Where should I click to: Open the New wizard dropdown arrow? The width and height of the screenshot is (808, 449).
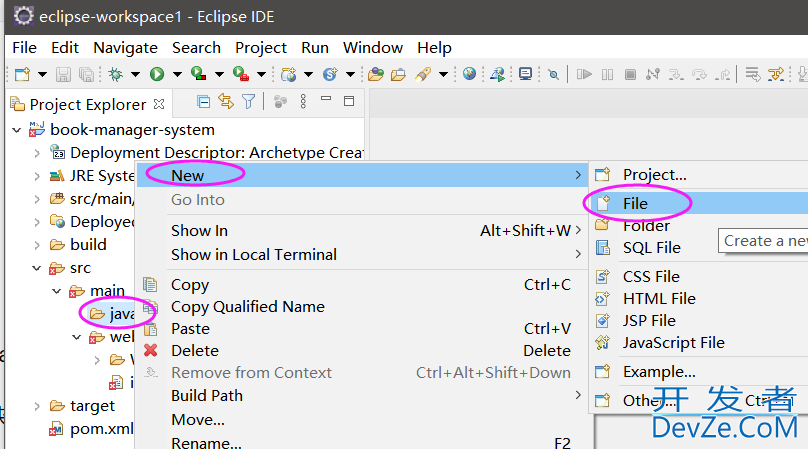[x=42, y=75]
